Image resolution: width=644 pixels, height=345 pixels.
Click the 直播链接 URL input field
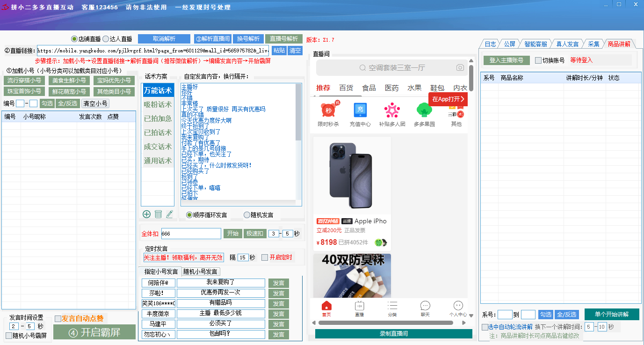click(153, 51)
